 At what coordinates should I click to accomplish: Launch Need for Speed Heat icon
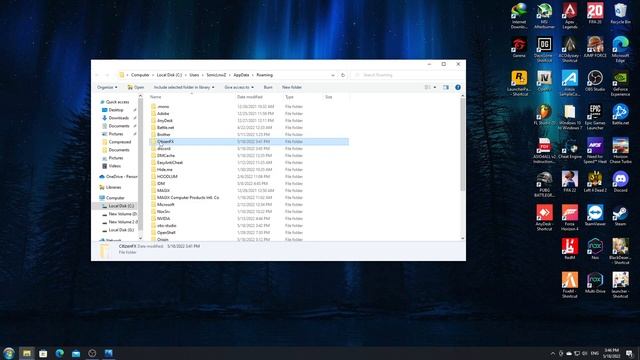(595, 151)
